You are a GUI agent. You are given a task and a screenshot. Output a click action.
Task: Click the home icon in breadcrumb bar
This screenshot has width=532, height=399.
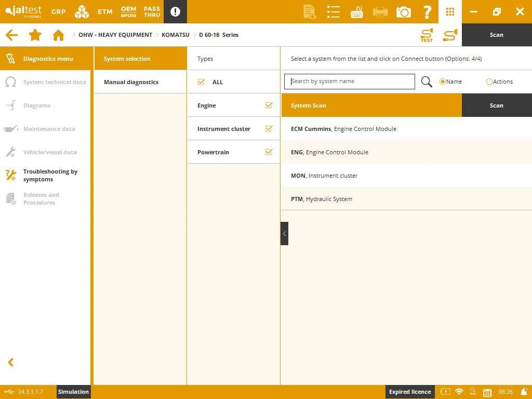click(x=58, y=35)
